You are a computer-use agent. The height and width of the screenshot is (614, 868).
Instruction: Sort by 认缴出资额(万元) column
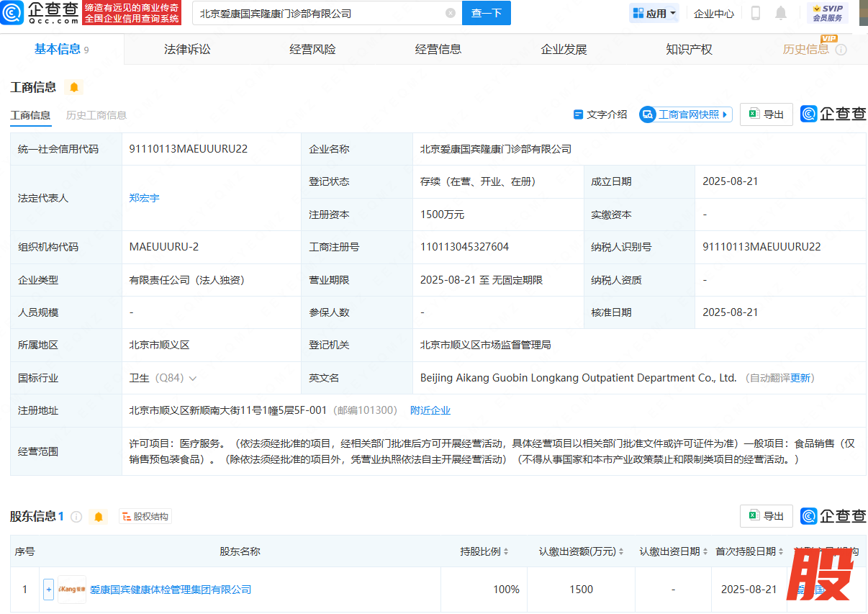(582, 551)
